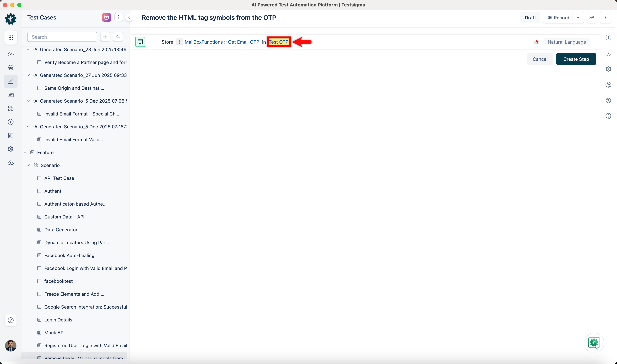Open the Test Data folder icon
The image size is (617, 364).
pyautogui.click(x=11, y=95)
